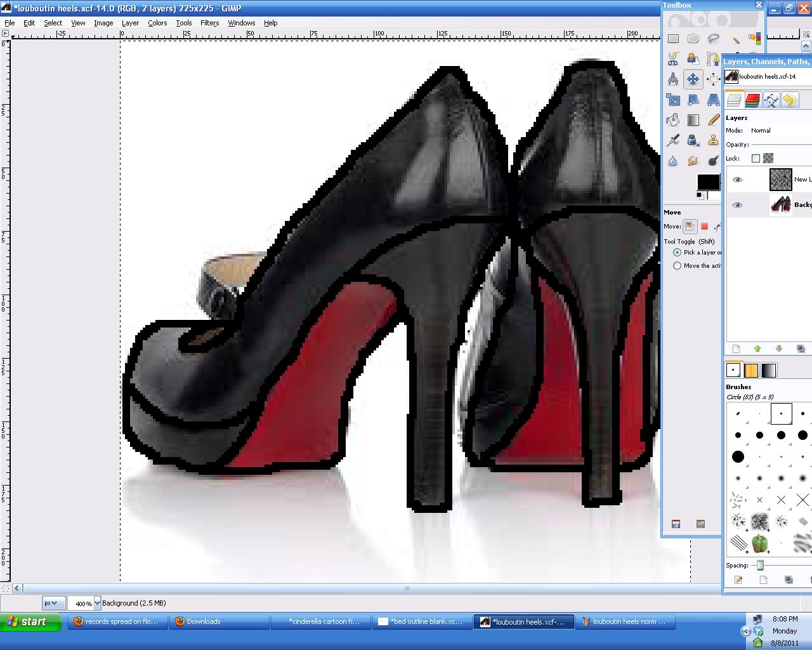Hide the New Layer by clicking its eye
812x650 pixels.
point(737,180)
